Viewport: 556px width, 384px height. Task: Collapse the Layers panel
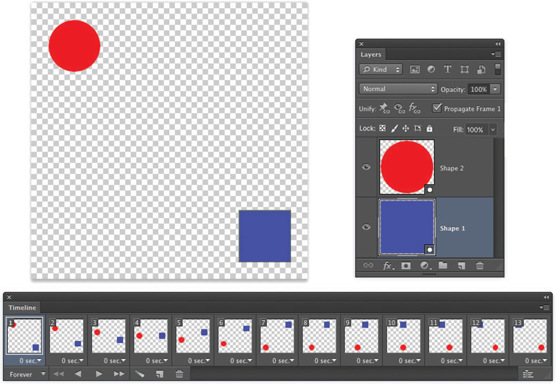(498, 44)
